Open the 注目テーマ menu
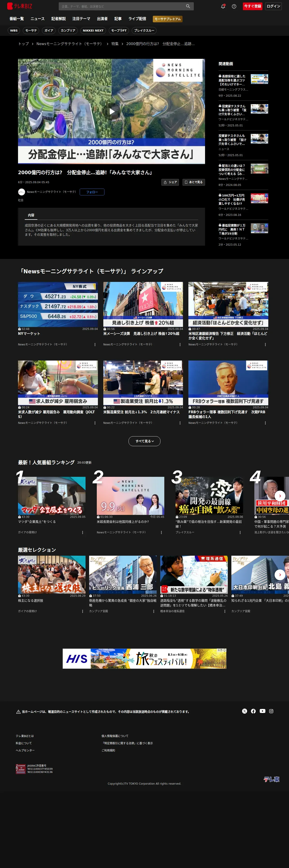Screen dimensions: 289x868 point(81,19)
